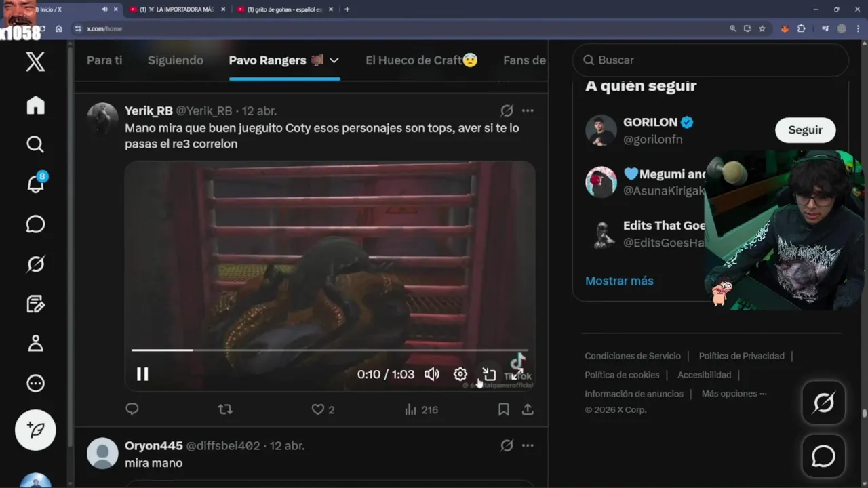Click the Grok icon on Yerik_RB post
The width and height of the screenshot is (868, 488).
[507, 110]
